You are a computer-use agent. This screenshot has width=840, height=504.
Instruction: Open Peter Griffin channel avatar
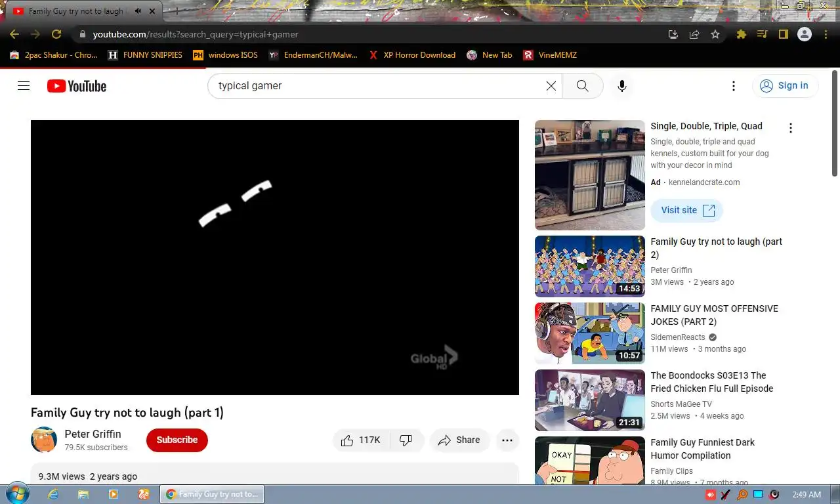pyautogui.click(x=44, y=440)
